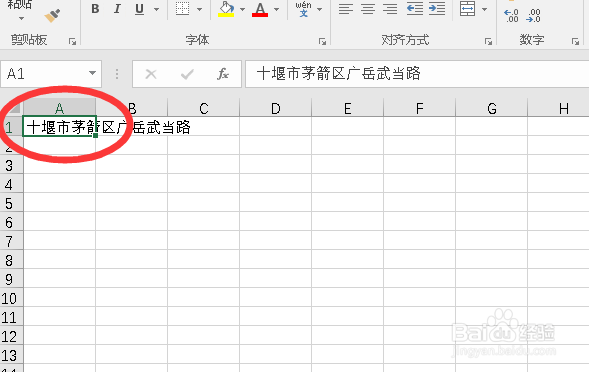Select the format painter brush
Screen dimensions: 589x372
52,16
